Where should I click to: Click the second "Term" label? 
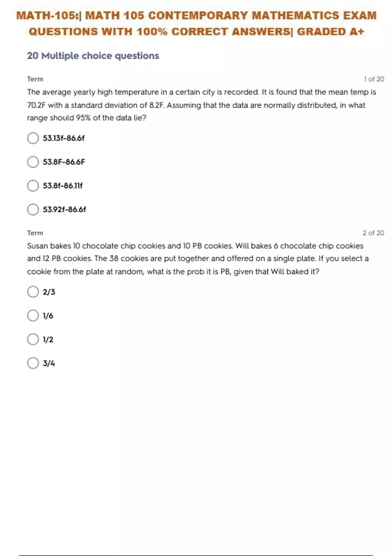click(x=35, y=233)
